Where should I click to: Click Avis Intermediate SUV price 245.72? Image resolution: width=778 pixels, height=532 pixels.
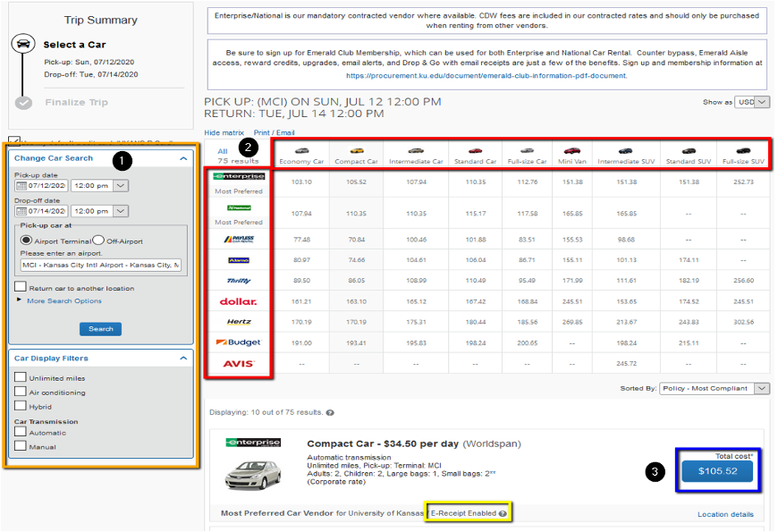pyautogui.click(x=626, y=364)
